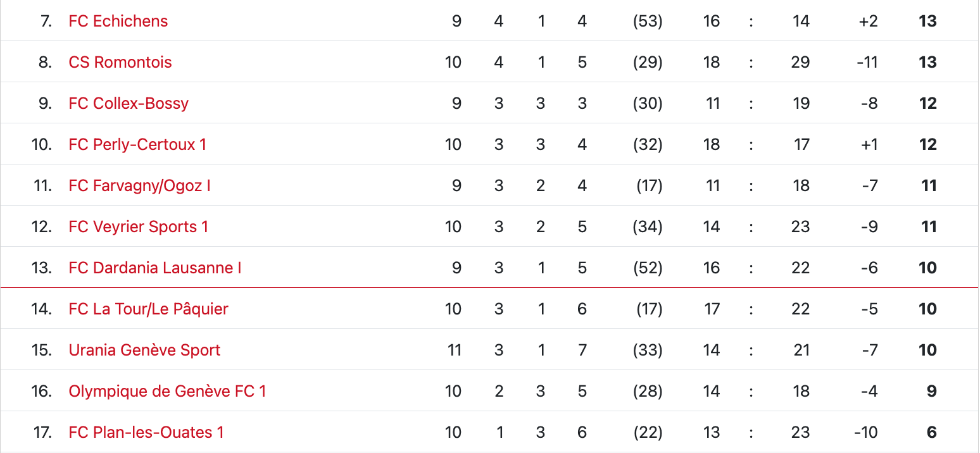Click the CS Romontois team name
Viewport: 980px width, 453px height.
tap(120, 62)
